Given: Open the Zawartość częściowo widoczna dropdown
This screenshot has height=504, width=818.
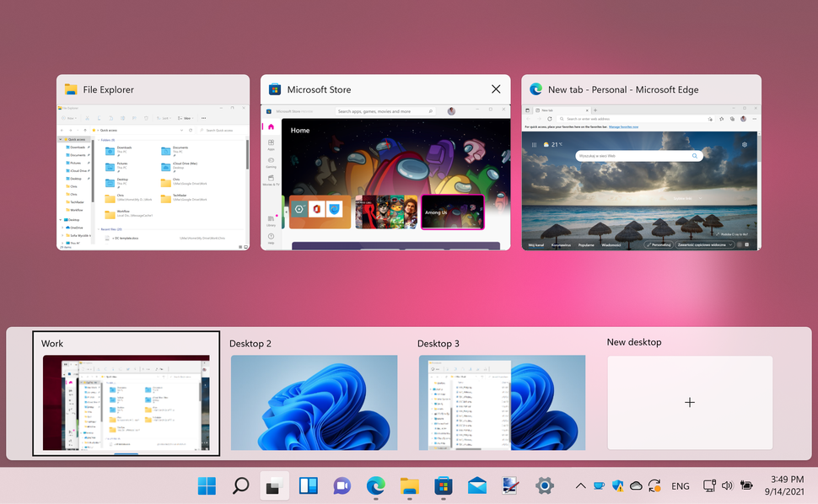Looking at the screenshot, I should (704, 244).
